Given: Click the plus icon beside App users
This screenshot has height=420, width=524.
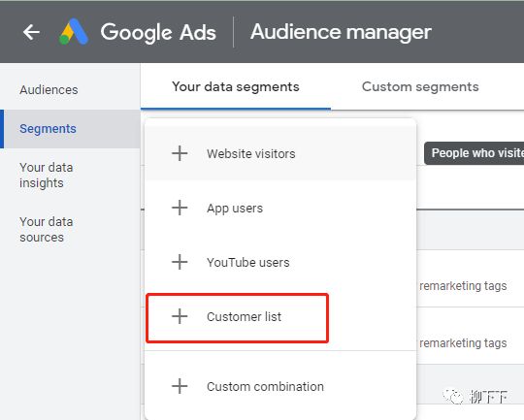Looking at the screenshot, I should [180, 208].
